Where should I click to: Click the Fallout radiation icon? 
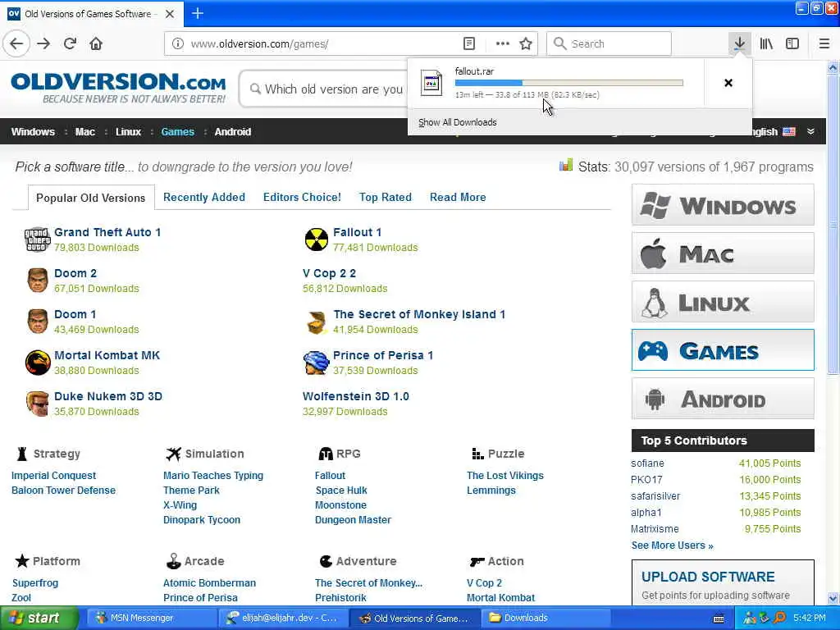point(316,240)
